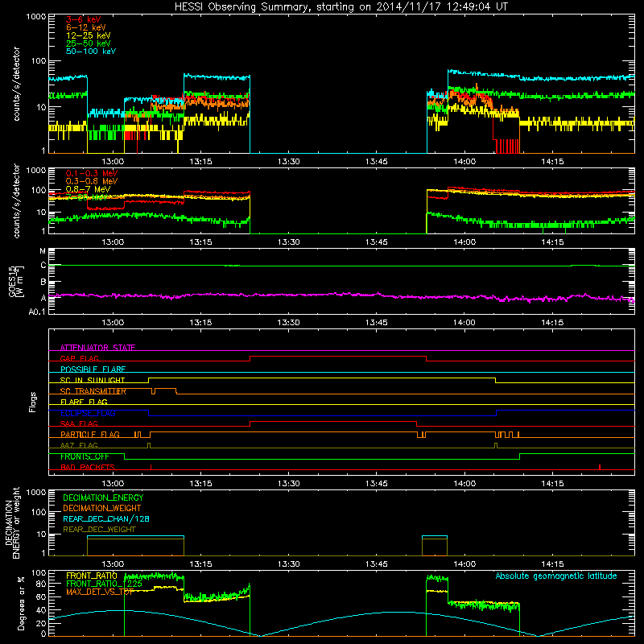The height and width of the screenshot is (644, 644).
Task: Select the orange MAX_DET_VS_TOT legend label
Action: [100, 592]
